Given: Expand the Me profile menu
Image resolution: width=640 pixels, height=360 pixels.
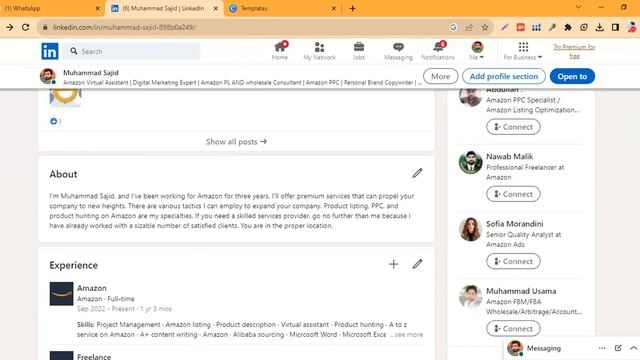Looking at the screenshot, I should coord(477,51).
